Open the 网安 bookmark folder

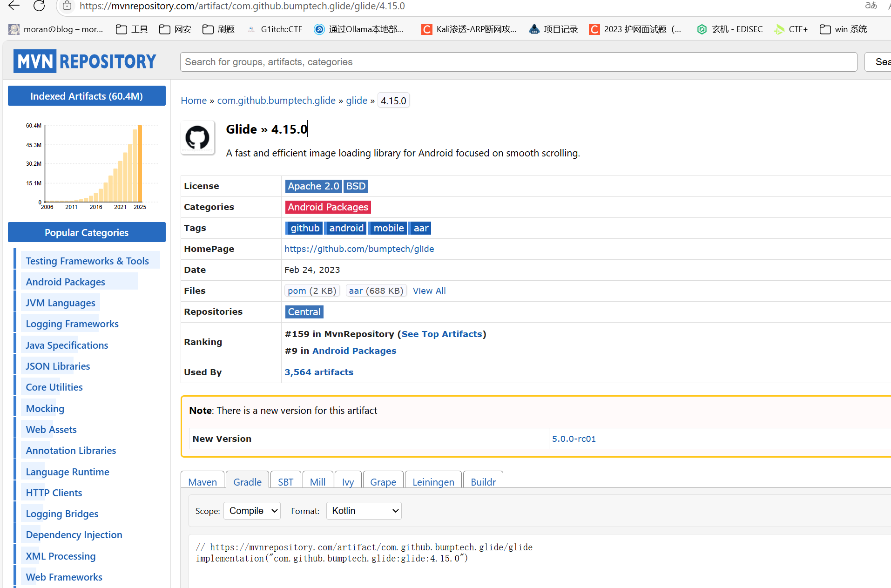(175, 29)
